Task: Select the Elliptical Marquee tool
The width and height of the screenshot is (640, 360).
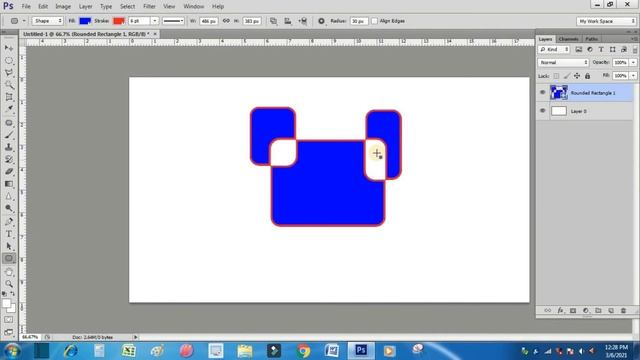Action: pyautogui.click(x=9, y=60)
